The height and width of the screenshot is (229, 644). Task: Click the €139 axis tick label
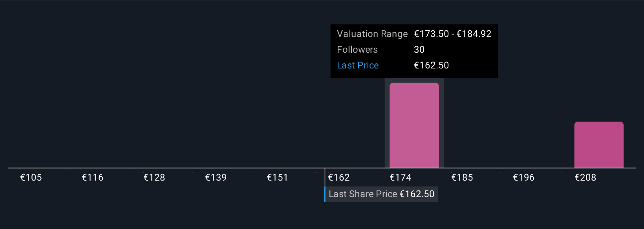pyautogui.click(x=216, y=177)
